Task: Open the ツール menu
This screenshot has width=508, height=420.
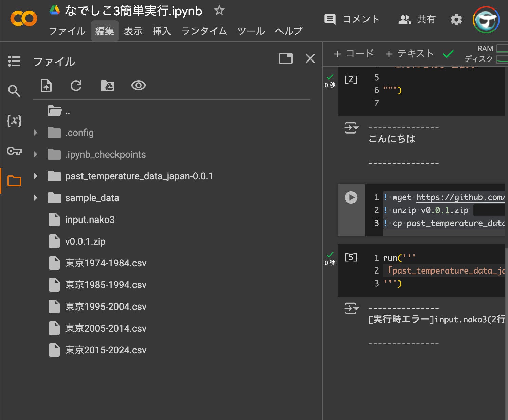Action: coord(251,31)
